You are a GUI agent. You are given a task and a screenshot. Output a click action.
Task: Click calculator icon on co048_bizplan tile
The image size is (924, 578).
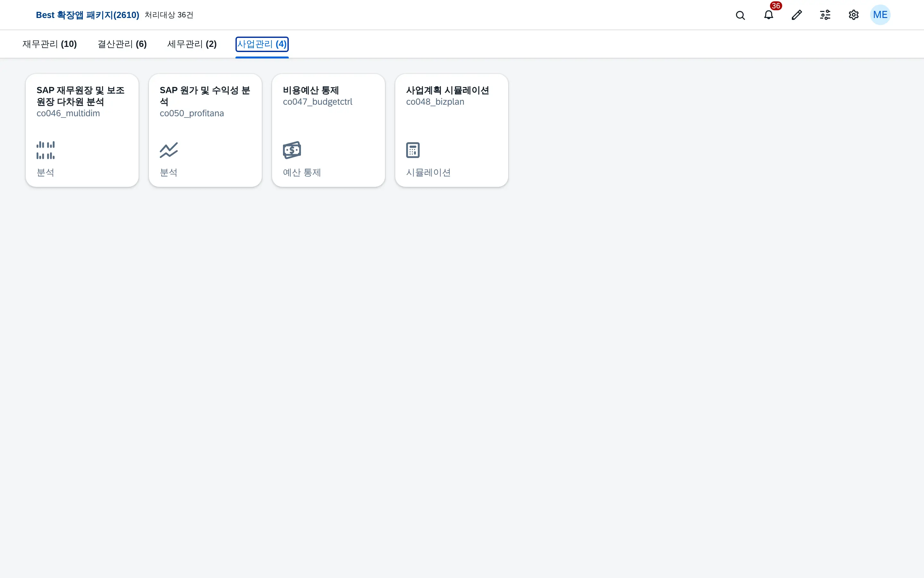(413, 150)
